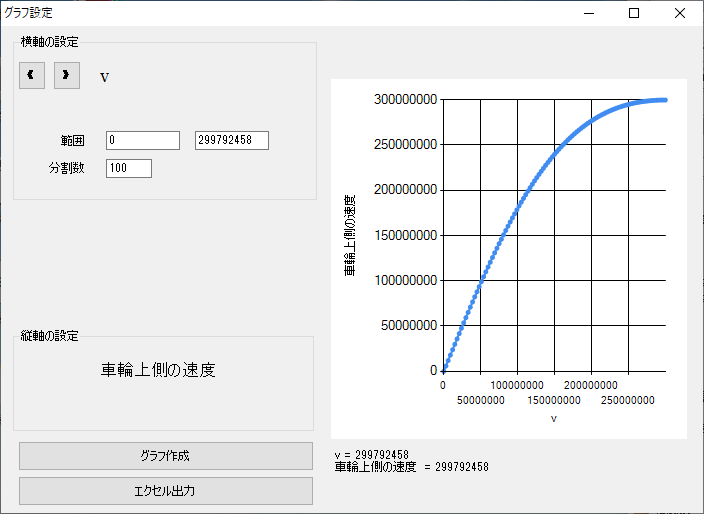Click the rotated chart Y-axis title
The height and width of the screenshot is (514, 704).
coord(351,236)
